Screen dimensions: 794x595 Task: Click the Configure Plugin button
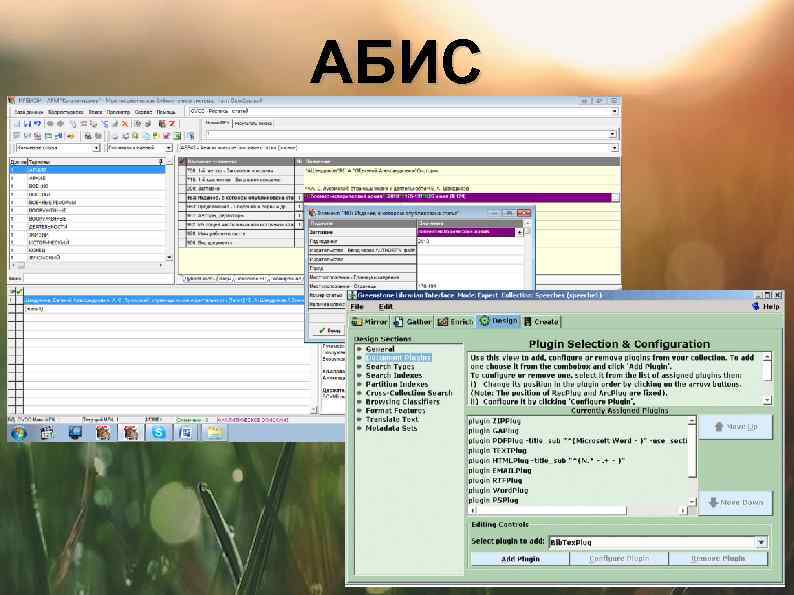(x=619, y=559)
